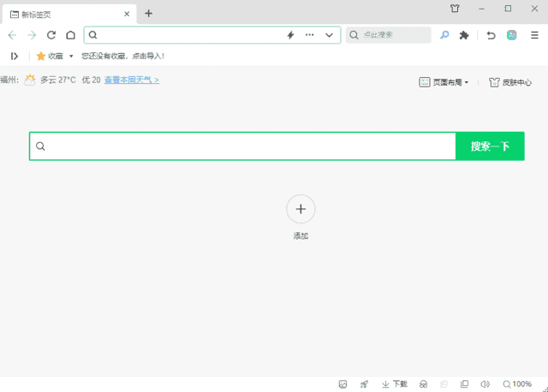Click the lightning speed-mode icon in address bar
Image resolution: width=548 pixels, height=392 pixels.
point(290,35)
